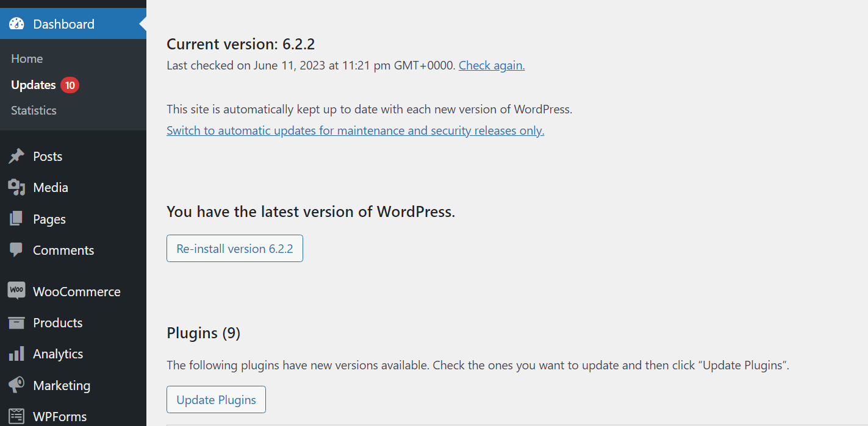The width and height of the screenshot is (868, 426).
Task: Click the Comments bubble icon
Action: tap(16, 250)
